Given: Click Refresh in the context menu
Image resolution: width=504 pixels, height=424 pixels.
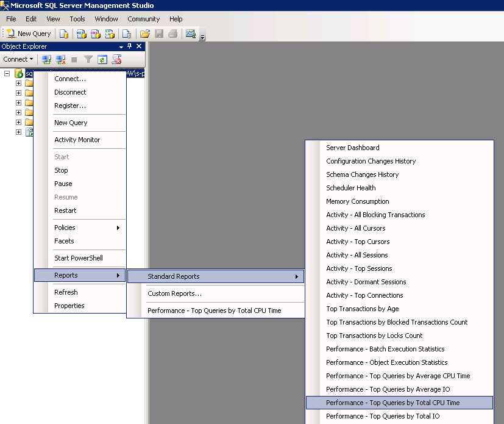Looking at the screenshot, I should 80,292.
